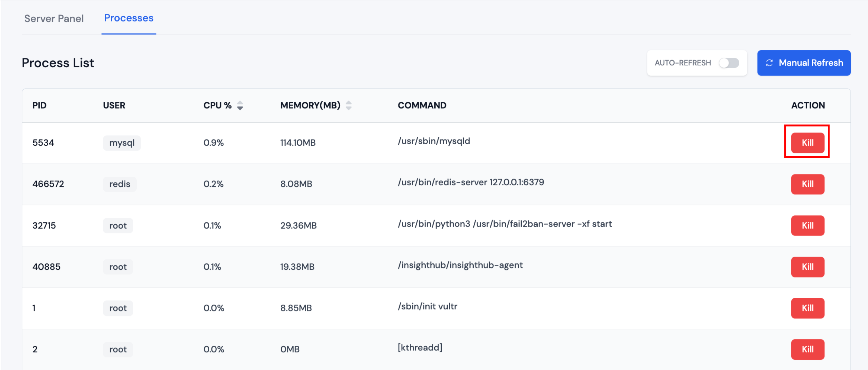Click the MEMORY(MB) column header

310,106
